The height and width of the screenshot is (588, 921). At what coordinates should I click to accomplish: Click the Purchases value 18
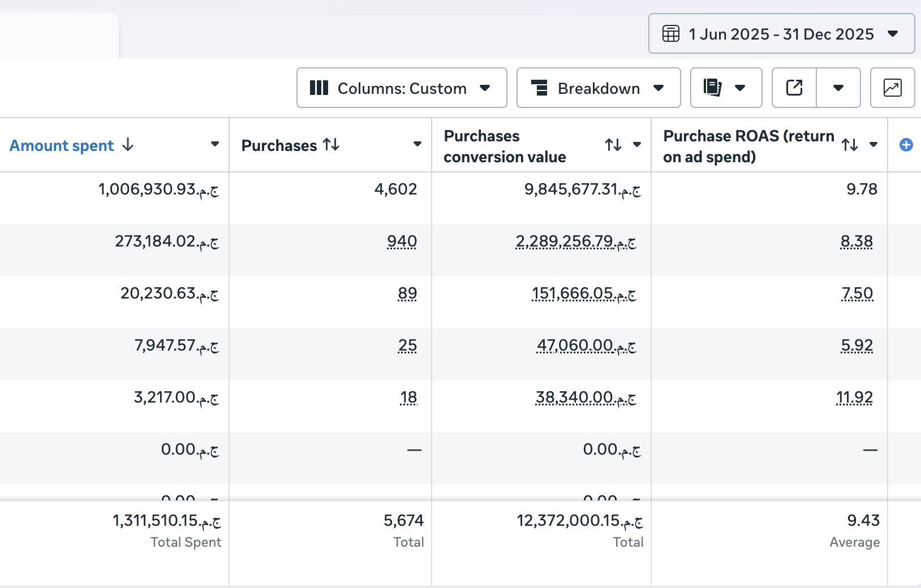point(408,398)
